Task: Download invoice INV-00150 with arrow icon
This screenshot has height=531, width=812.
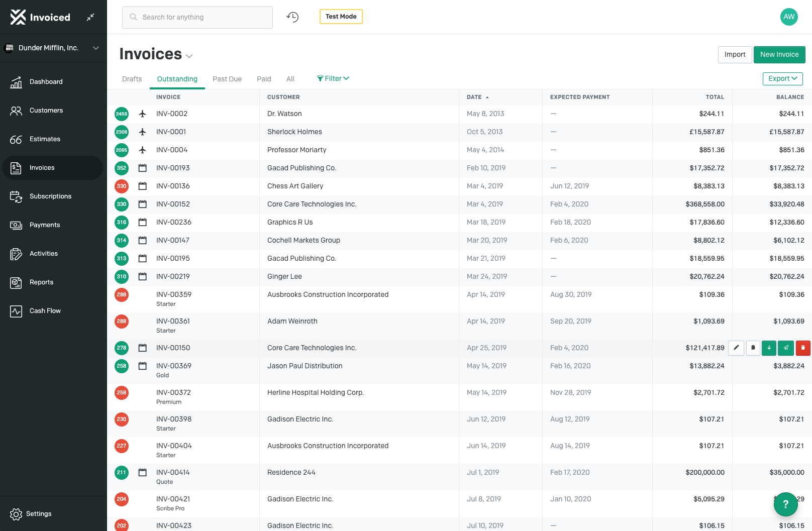Action: click(769, 348)
